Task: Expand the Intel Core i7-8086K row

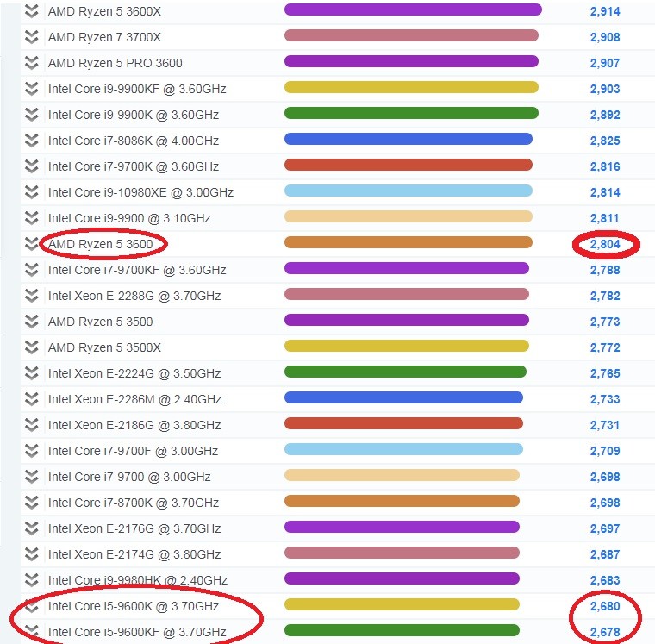Action: point(31,141)
